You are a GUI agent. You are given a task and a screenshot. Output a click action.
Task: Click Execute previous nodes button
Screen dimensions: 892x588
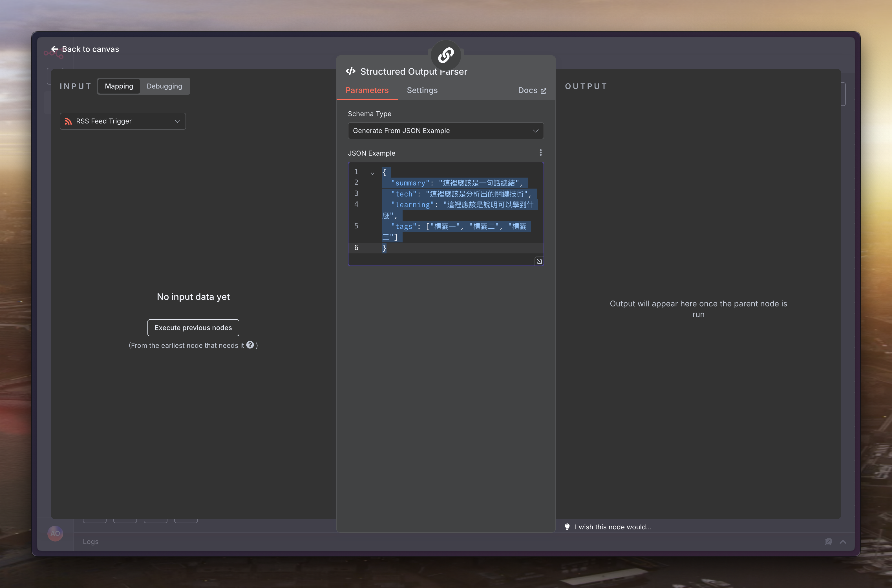tap(193, 328)
